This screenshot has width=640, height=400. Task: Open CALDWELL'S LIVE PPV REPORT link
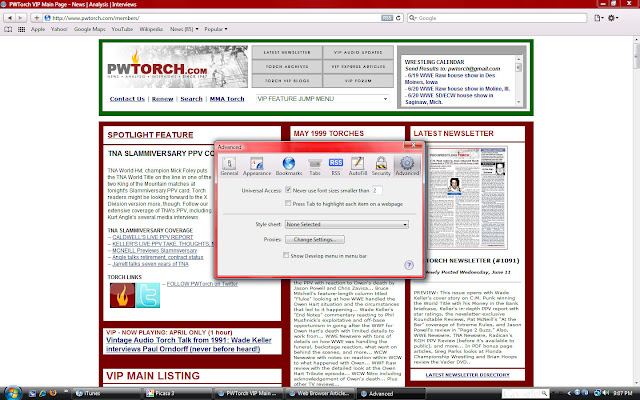153,237
